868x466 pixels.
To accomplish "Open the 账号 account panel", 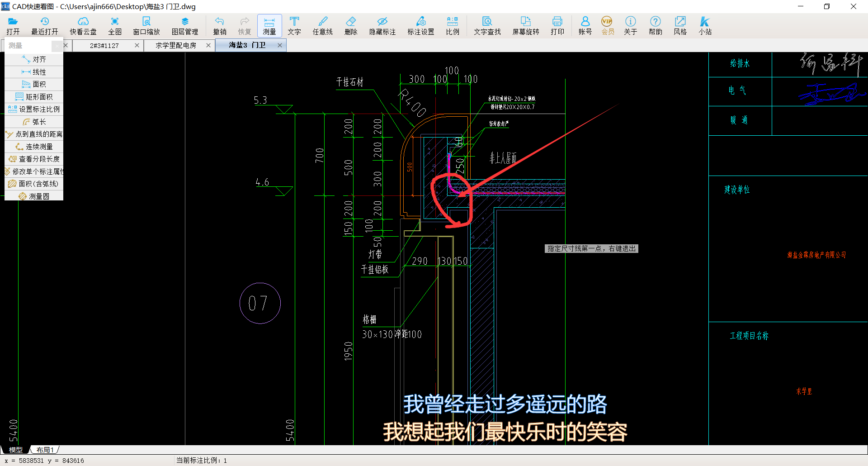I will click(585, 26).
